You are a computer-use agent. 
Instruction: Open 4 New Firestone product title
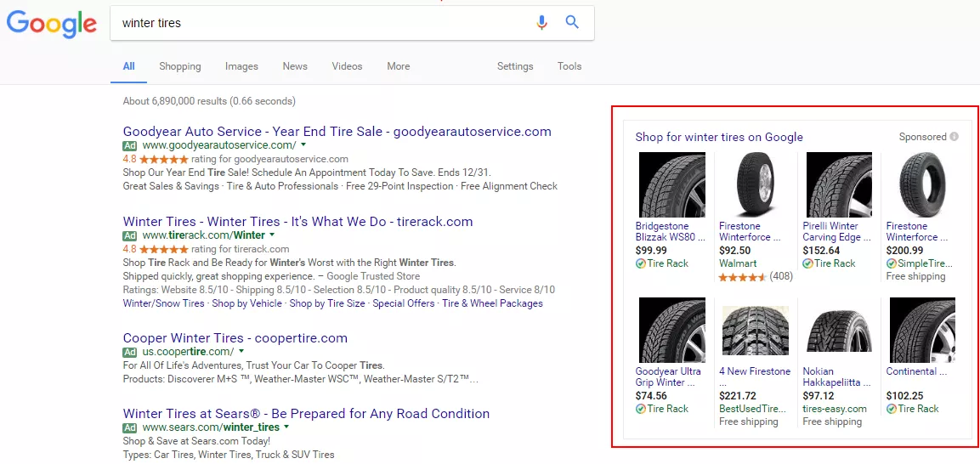pyautogui.click(x=755, y=377)
